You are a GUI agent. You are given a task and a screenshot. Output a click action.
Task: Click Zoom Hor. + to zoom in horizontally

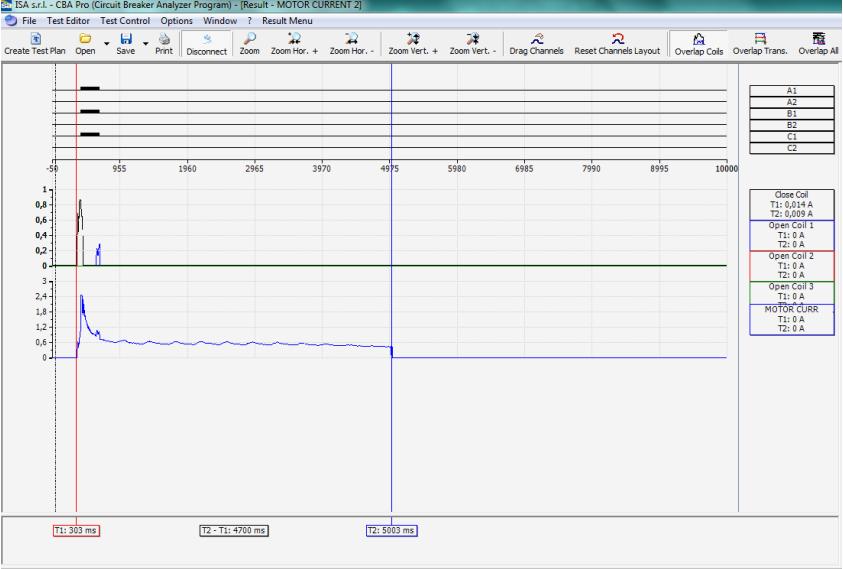pyautogui.click(x=294, y=44)
